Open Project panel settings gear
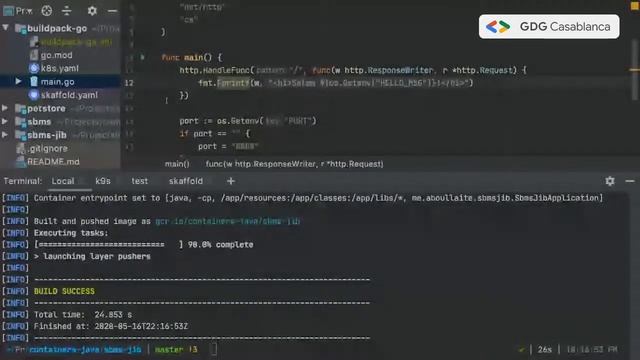This screenshot has width=640, height=360. [92, 11]
